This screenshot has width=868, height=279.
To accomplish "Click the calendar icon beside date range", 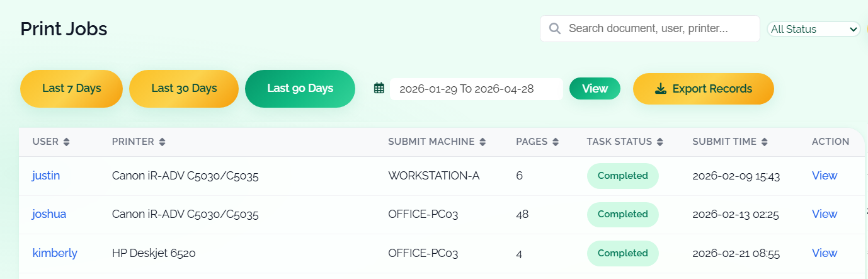I will (379, 89).
